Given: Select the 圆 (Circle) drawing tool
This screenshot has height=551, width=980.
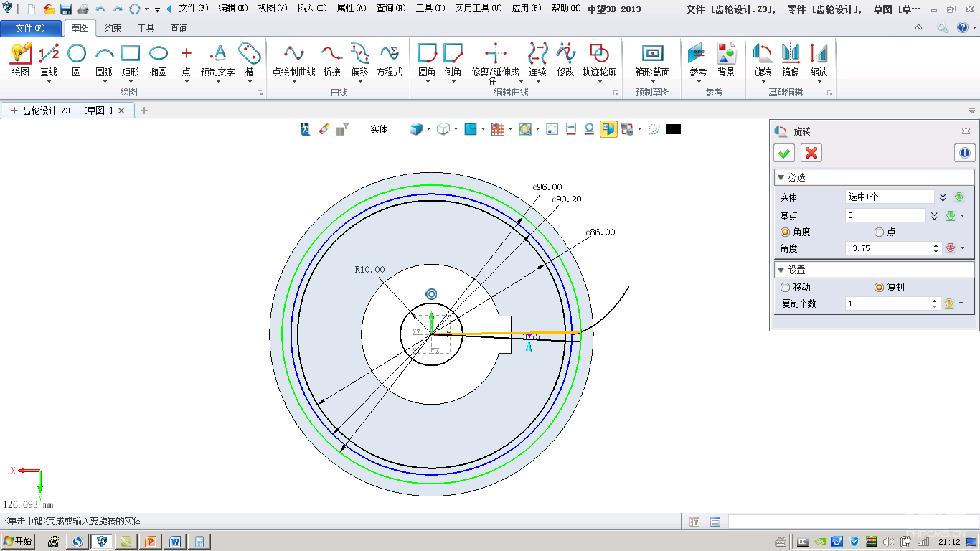Looking at the screenshot, I should coord(77,59).
